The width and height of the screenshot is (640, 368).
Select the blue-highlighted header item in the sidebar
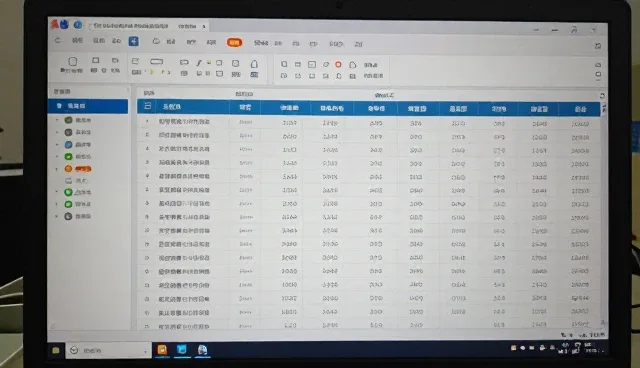(x=88, y=106)
